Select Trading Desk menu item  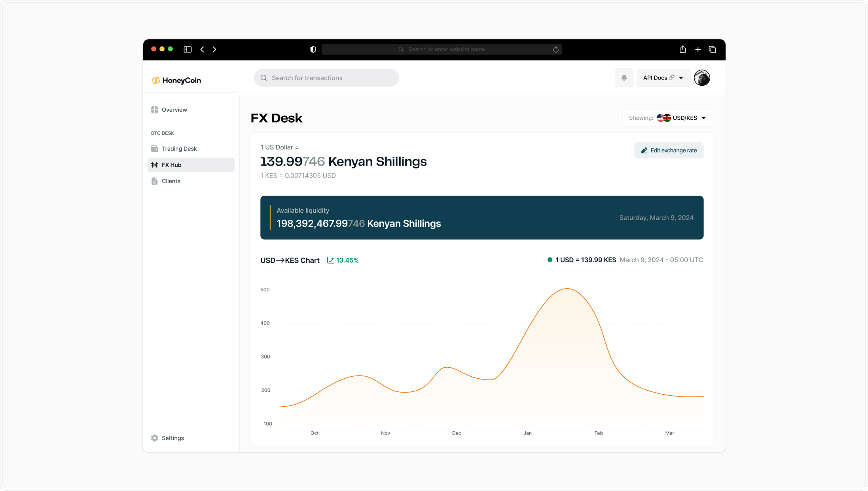coord(179,149)
